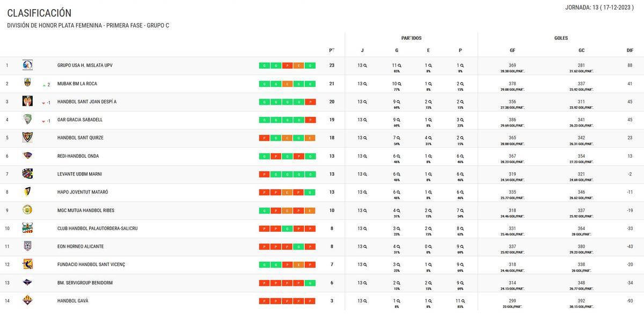Click the GF goals column header
This screenshot has width=644, height=317.
pos(513,50)
